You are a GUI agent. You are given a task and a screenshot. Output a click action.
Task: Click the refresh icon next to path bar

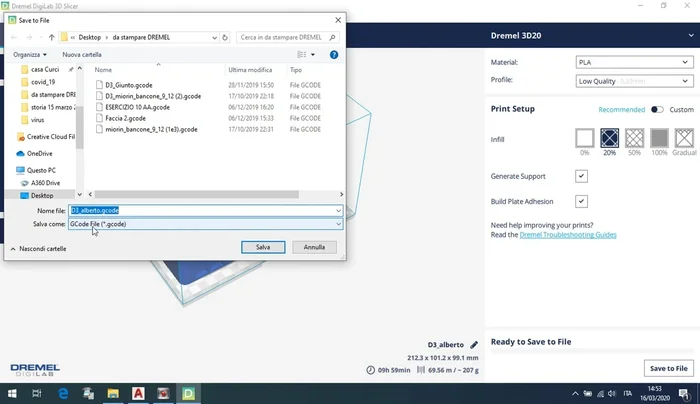point(226,37)
